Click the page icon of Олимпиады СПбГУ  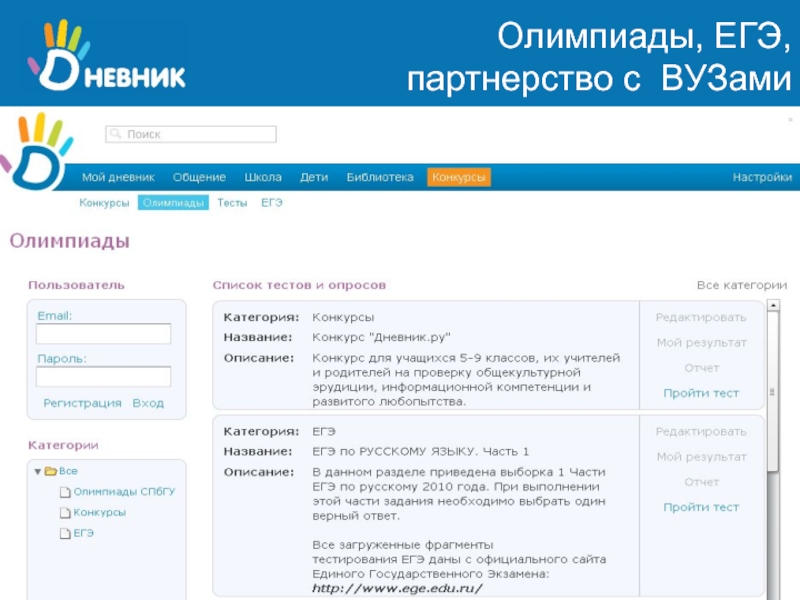click(65, 492)
